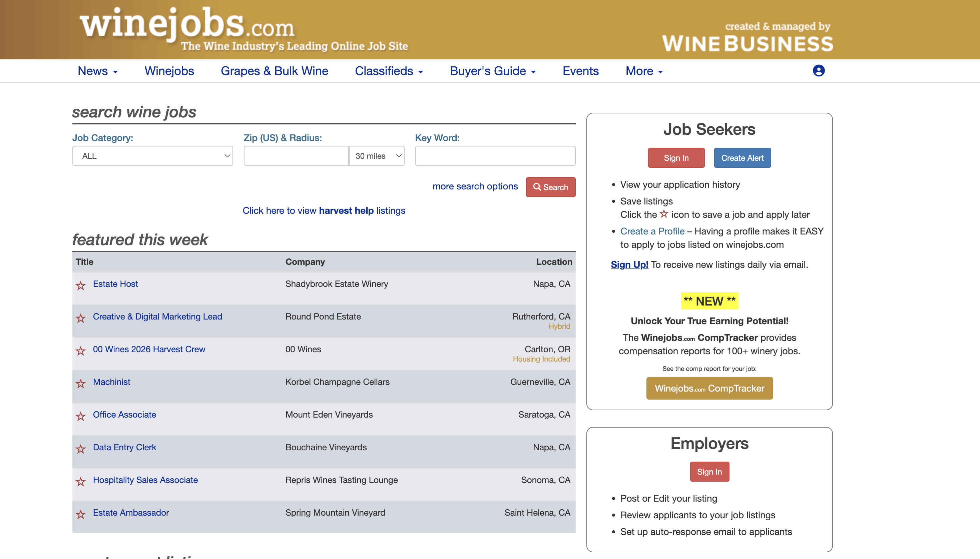Open 00 Wines 2026 Harvest Crew listing
The image size is (980, 559).
pos(149,349)
